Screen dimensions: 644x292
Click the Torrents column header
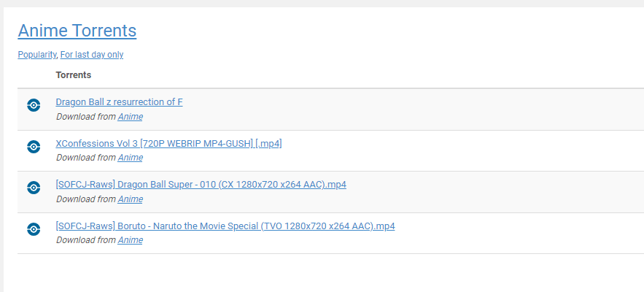pos(74,75)
